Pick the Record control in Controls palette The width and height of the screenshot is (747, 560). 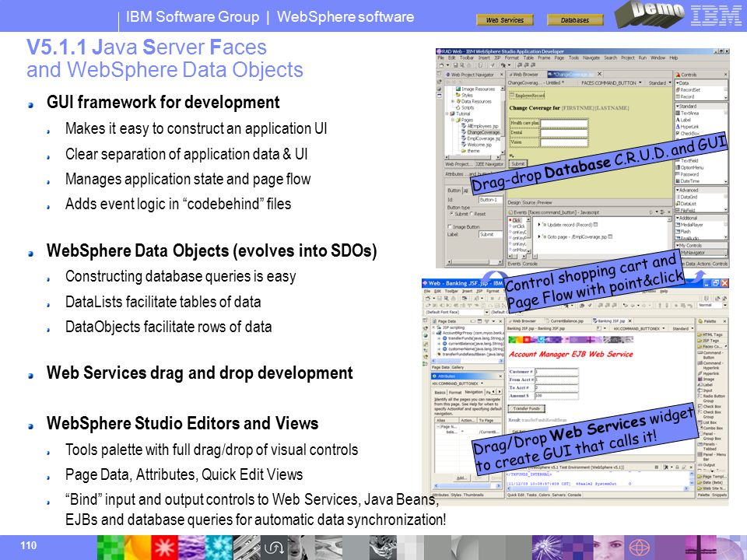click(685, 96)
